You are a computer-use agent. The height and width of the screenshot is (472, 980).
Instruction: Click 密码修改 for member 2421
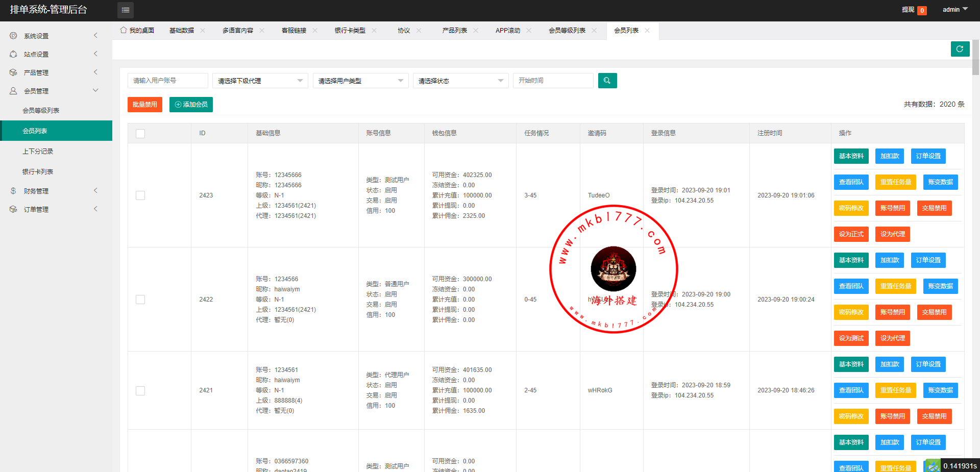(x=851, y=416)
